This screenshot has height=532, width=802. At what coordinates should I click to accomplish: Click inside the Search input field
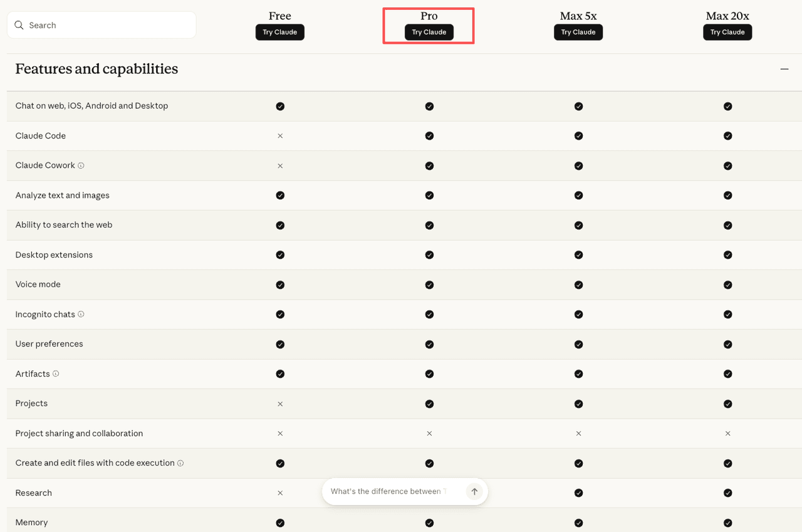(x=100, y=25)
